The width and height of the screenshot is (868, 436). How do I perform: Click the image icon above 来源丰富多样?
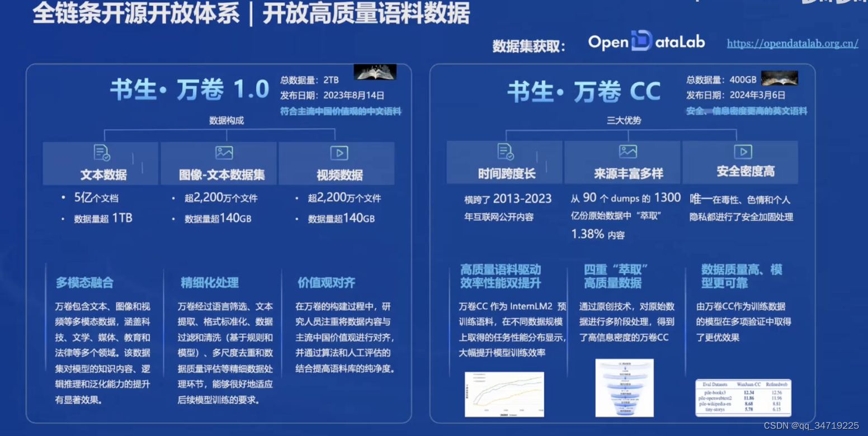628,151
